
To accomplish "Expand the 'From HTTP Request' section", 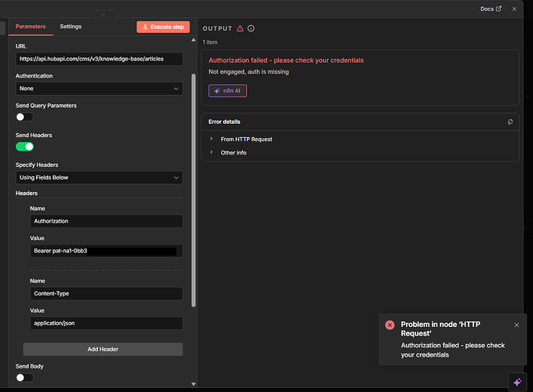I will 246,139.
